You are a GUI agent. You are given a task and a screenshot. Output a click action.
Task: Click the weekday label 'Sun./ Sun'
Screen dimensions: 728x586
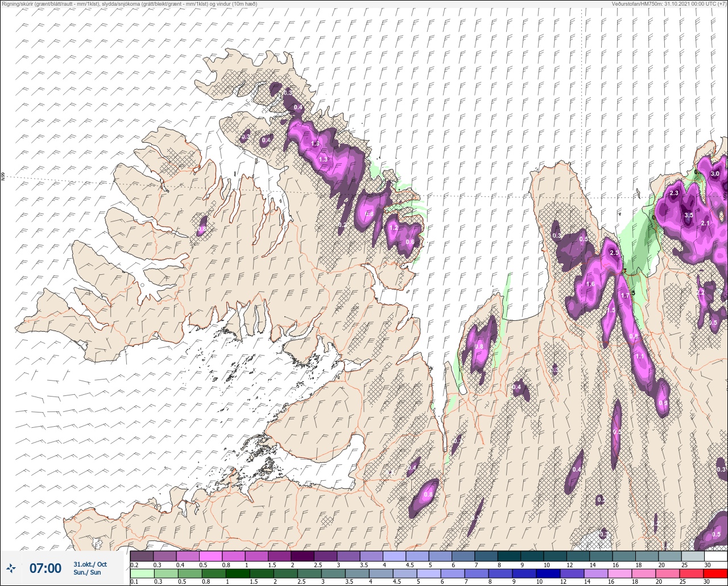point(87,572)
